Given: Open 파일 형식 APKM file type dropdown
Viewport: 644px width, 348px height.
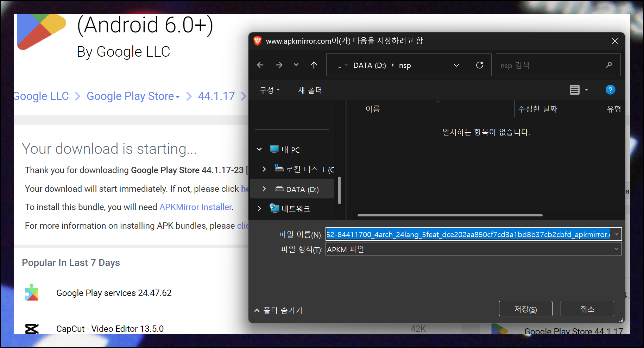Looking at the screenshot, I should 473,249.
